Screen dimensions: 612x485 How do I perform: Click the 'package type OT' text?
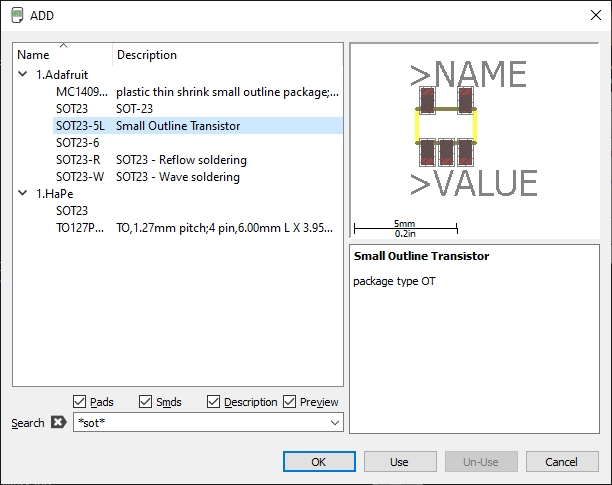coord(394,281)
